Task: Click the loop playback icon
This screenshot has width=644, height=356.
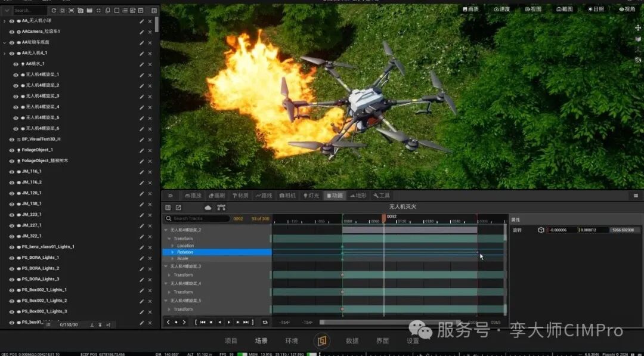Action: pos(265,323)
